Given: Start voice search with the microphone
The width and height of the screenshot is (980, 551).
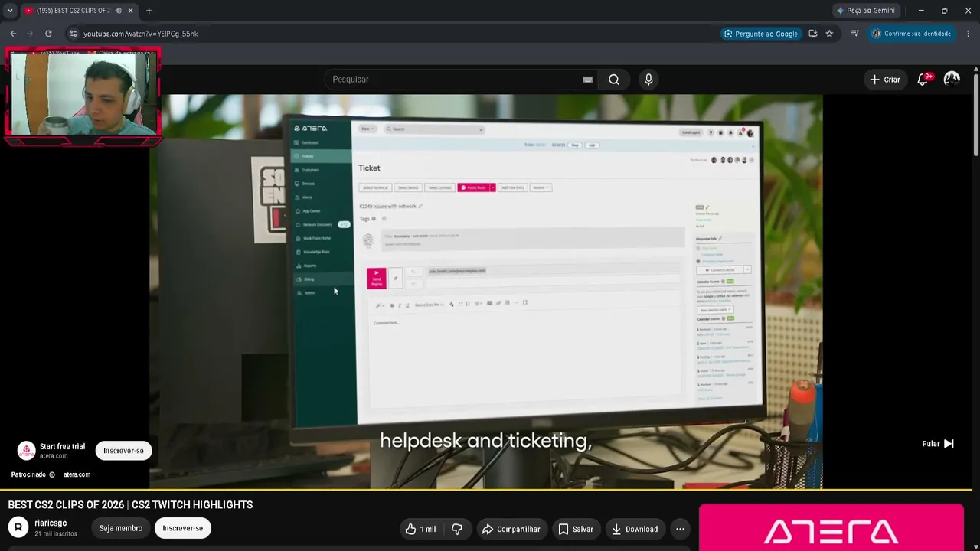Looking at the screenshot, I should 648,80.
